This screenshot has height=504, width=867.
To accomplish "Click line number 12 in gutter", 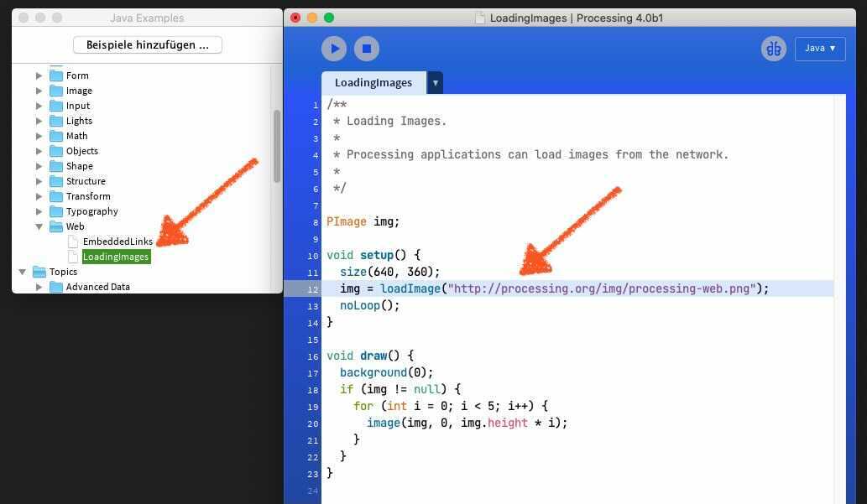I will pos(313,289).
